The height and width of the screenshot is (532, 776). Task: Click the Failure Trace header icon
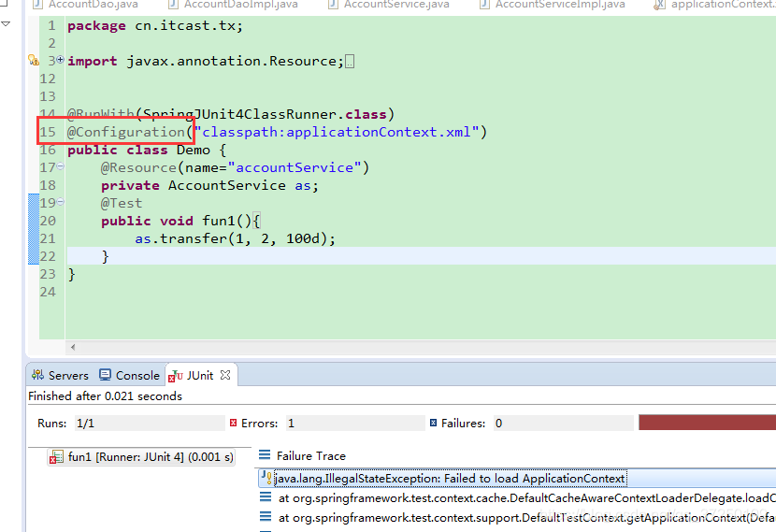tap(265, 454)
